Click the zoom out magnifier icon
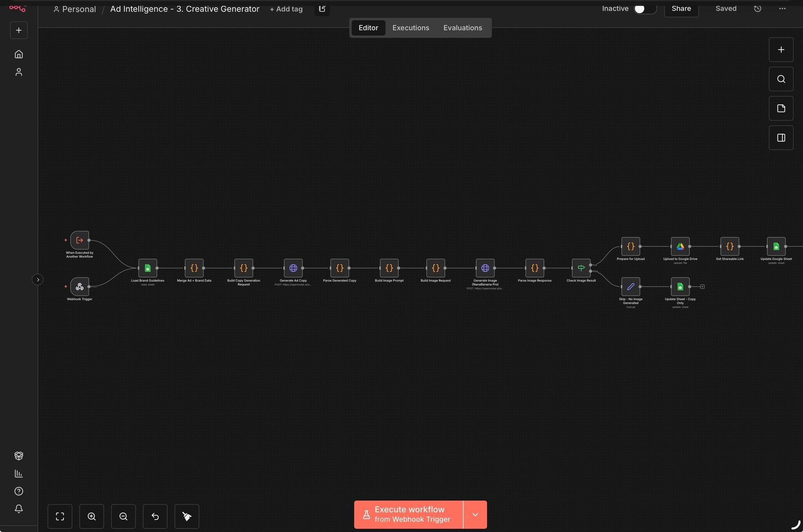 [123, 517]
